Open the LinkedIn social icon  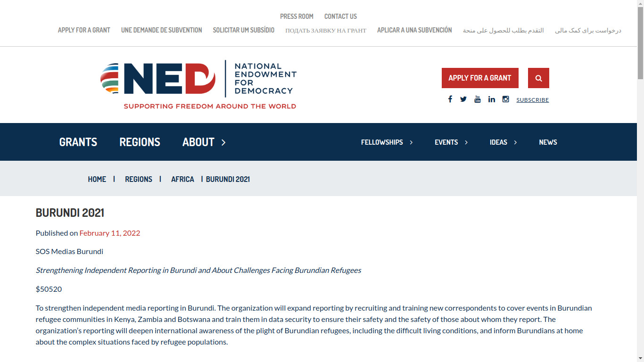coord(492,99)
